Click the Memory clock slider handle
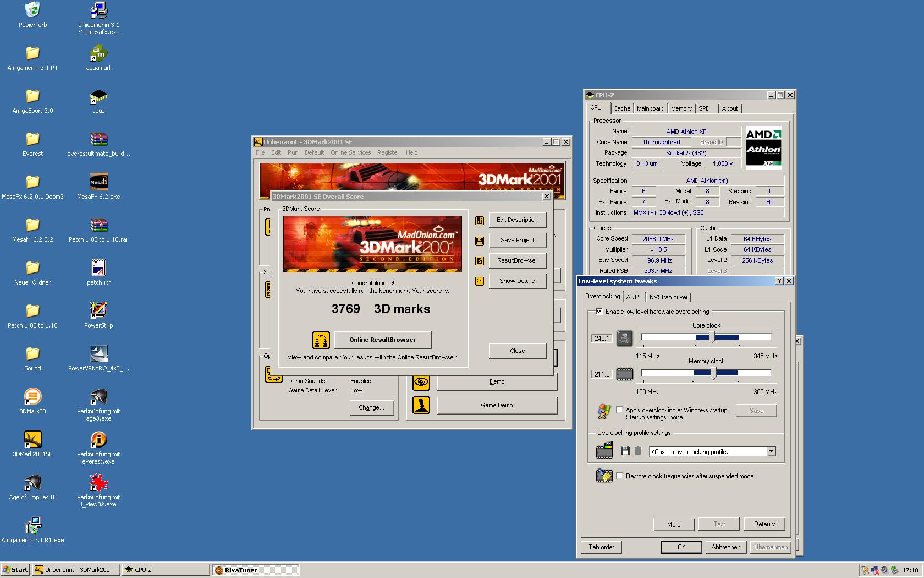The width and height of the screenshot is (924, 578). 714,374
